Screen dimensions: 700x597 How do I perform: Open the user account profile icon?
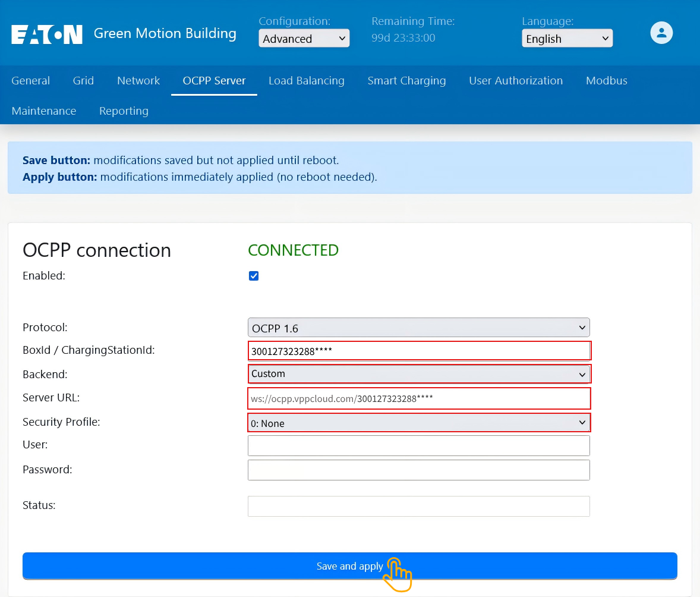coord(661,33)
